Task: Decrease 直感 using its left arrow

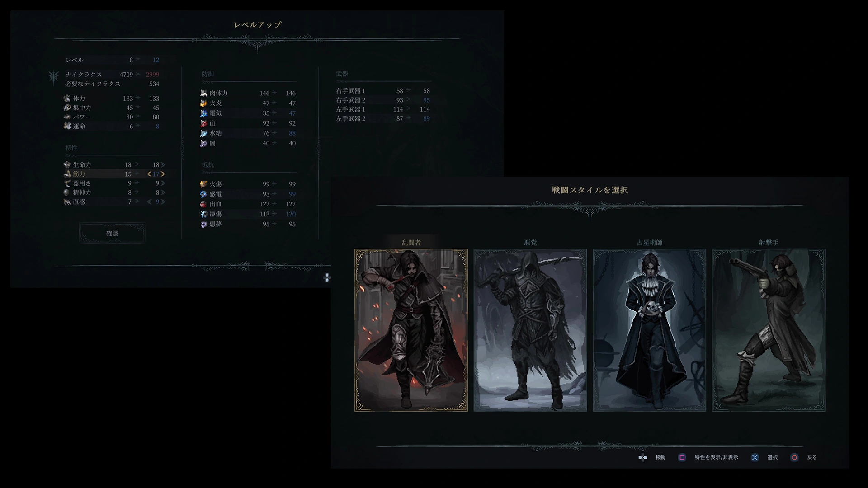Action: click(149, 202)
